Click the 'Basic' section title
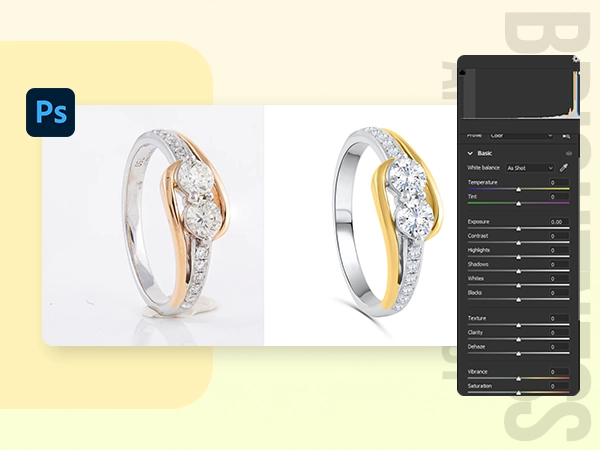600x450 pixels. pyautogui.click(x=485, y=153)
